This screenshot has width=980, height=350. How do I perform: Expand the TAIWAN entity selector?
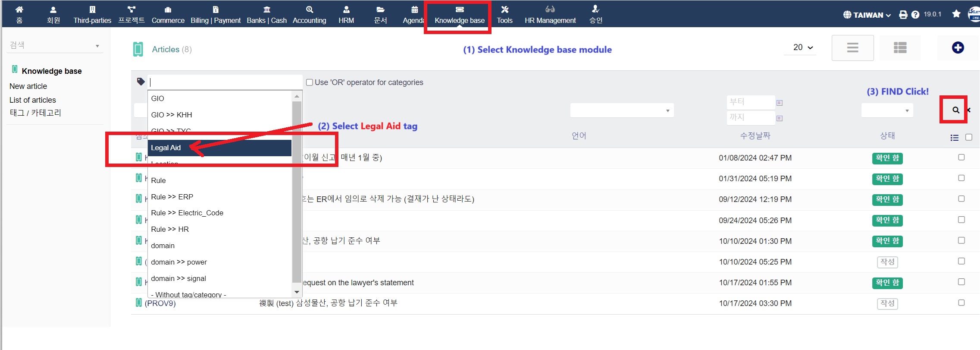[867, 15]
